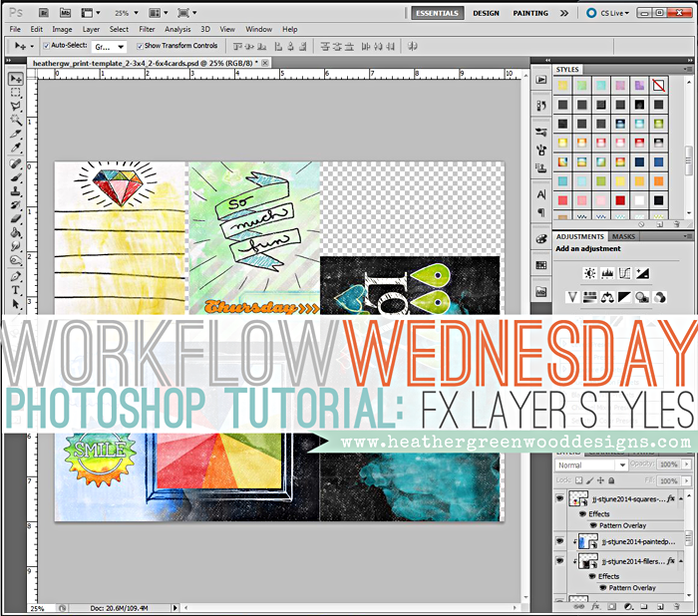This screenshot has width=698, height=616.
Task: Add a Vibrance adjustment
Action: tap(572, 297)
